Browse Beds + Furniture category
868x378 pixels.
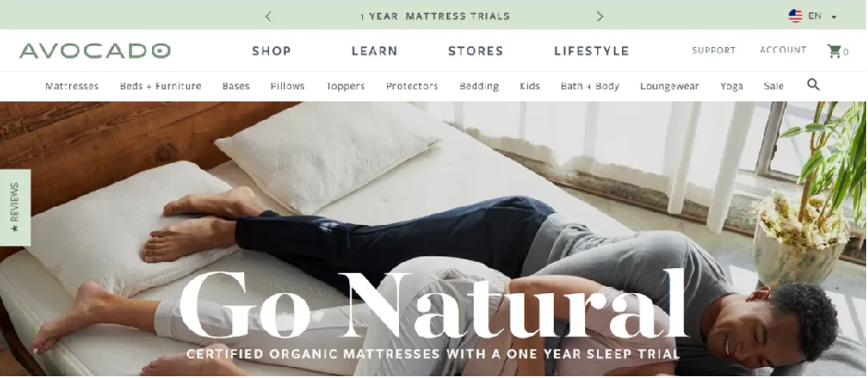(160, 86)
